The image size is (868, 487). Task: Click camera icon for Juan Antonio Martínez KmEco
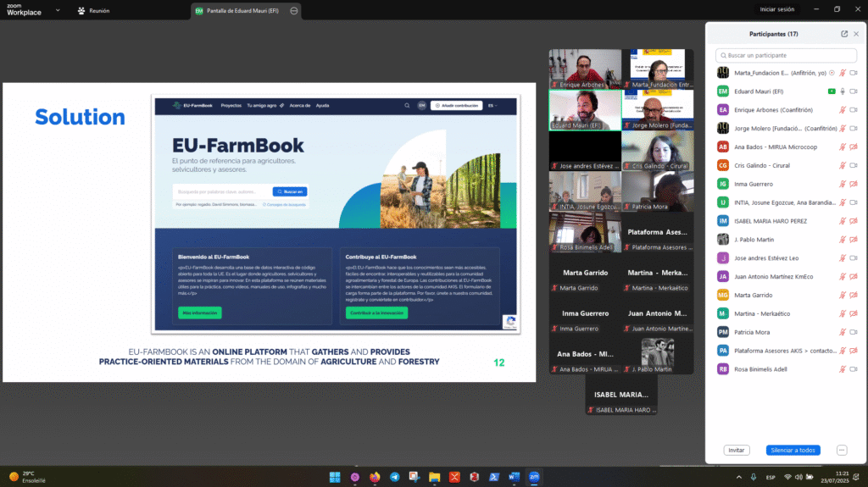coord(854,277)
